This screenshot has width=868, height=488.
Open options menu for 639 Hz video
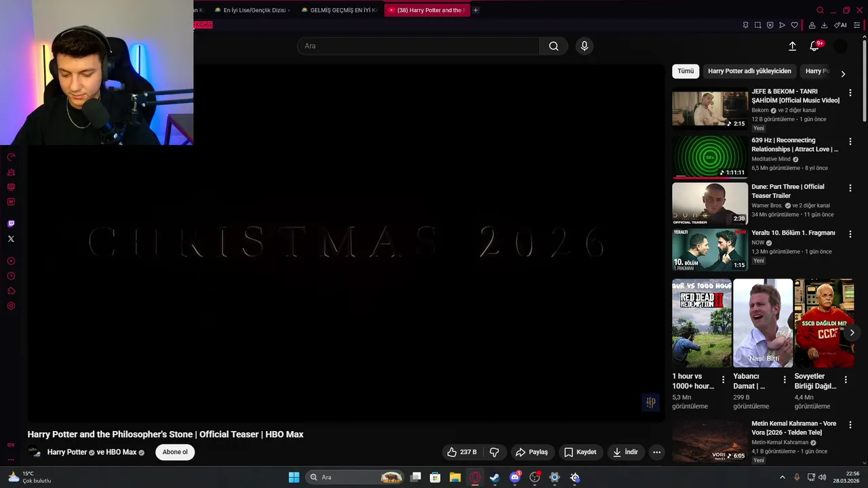click(850, 142)
